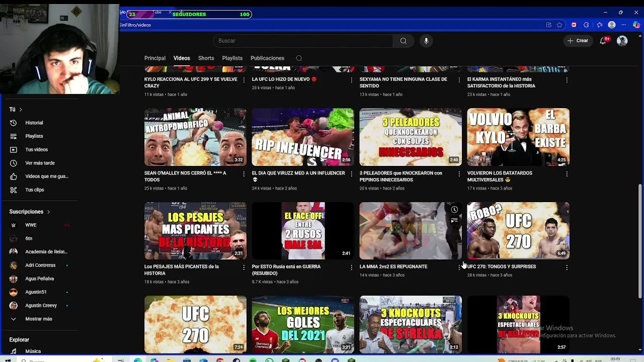Open Adri Contreras subscription channel
The height and width of the screenshot is (362, 644).
[39, 265]
